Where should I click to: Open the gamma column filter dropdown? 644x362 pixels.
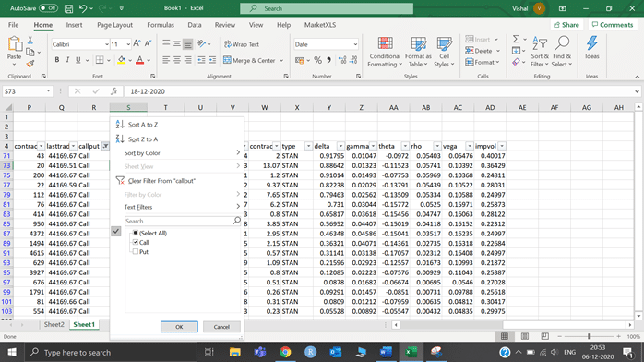pyautogui.click(x=373, y=146)
